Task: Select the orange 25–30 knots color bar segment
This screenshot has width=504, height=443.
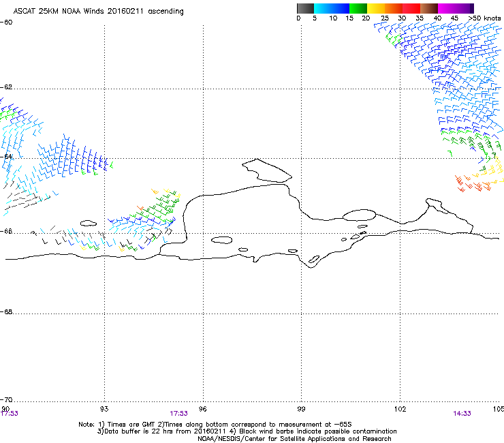Action: [x=394, y=8]
